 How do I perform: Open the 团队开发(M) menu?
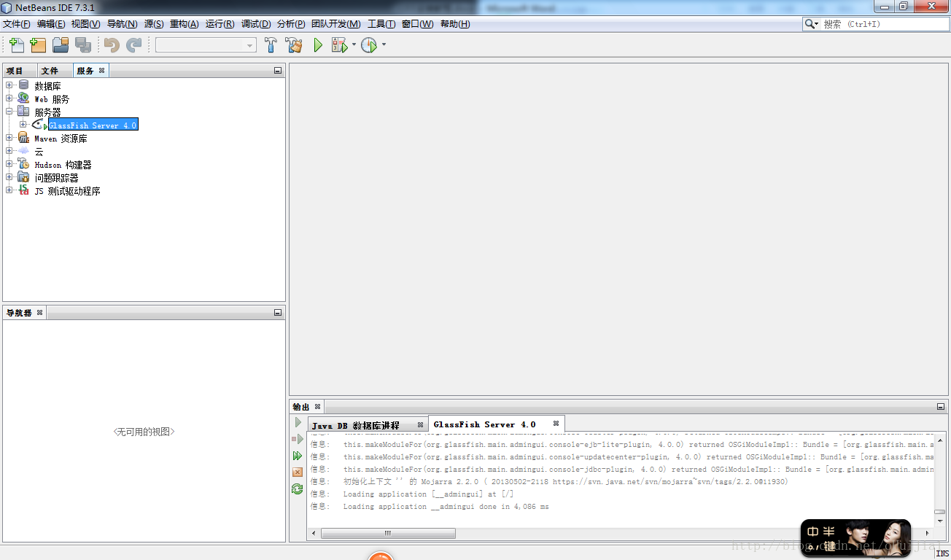click(x=335, y=24)
